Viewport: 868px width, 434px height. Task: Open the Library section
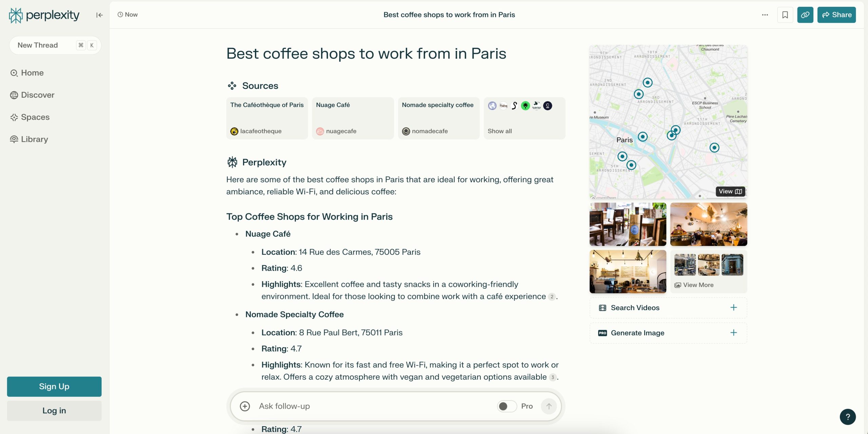(x=29, y=139)
